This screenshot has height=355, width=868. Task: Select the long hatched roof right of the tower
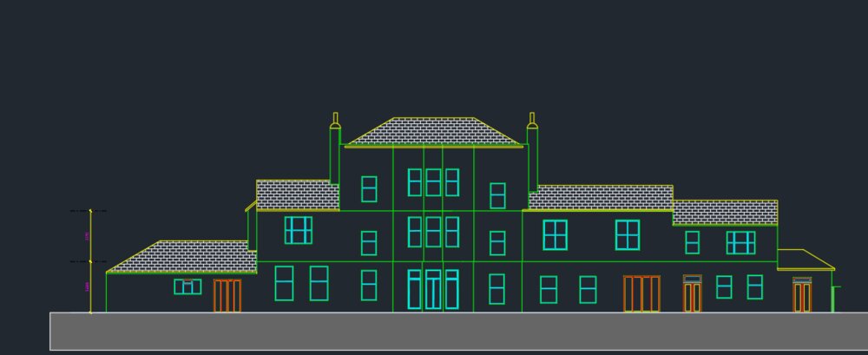point(601,198)
